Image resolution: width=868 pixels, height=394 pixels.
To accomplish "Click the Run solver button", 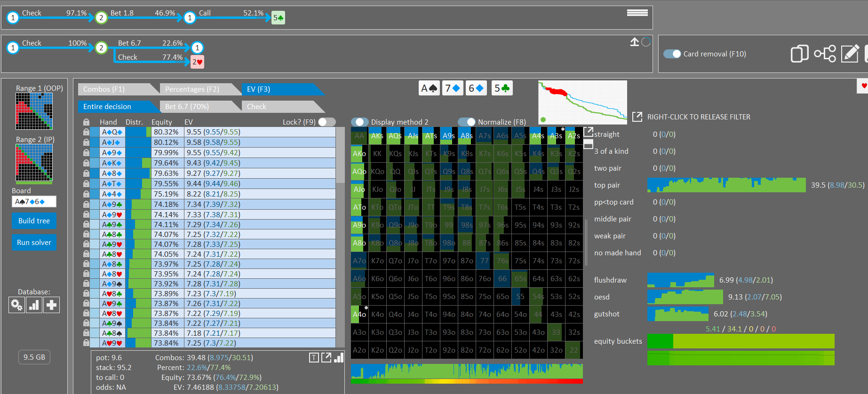I will [x=34, y=243].
